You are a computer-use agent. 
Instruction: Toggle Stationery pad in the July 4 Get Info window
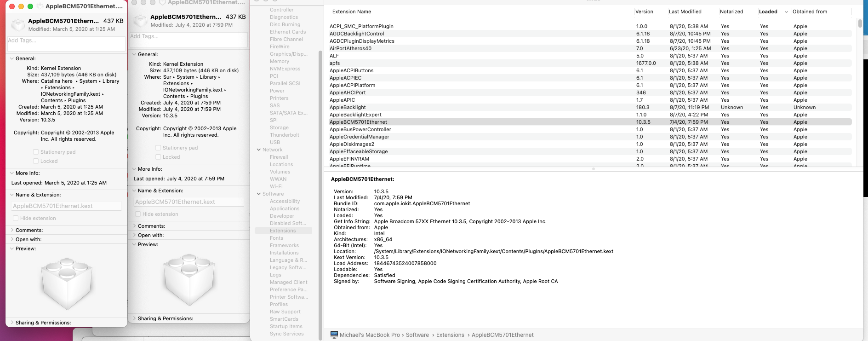pos(158,148)
